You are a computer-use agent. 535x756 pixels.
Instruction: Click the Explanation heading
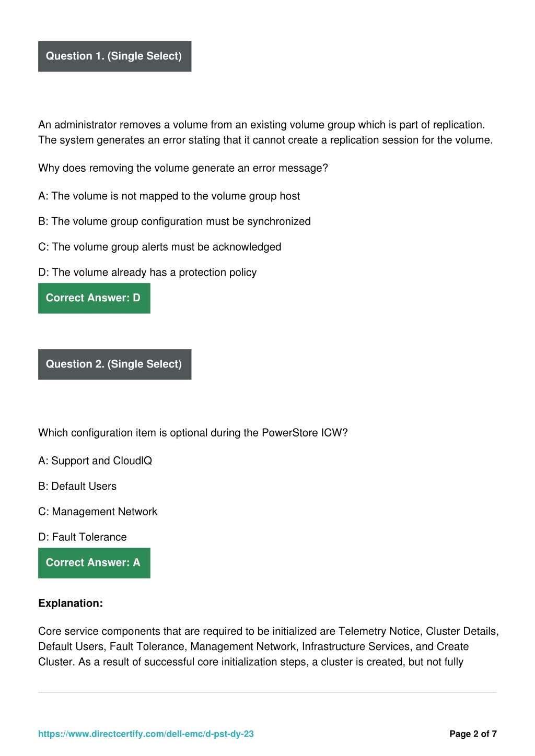[x=71, y=604]
